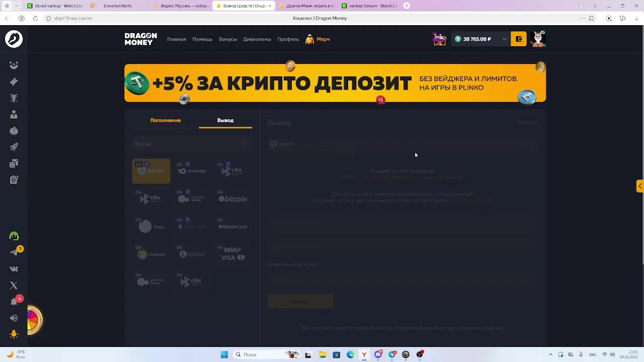Image resolution: width=644 pixels, height=362 pixels.
Task: Expand the side panel arrow on right edge
Action: coord(640,186)
